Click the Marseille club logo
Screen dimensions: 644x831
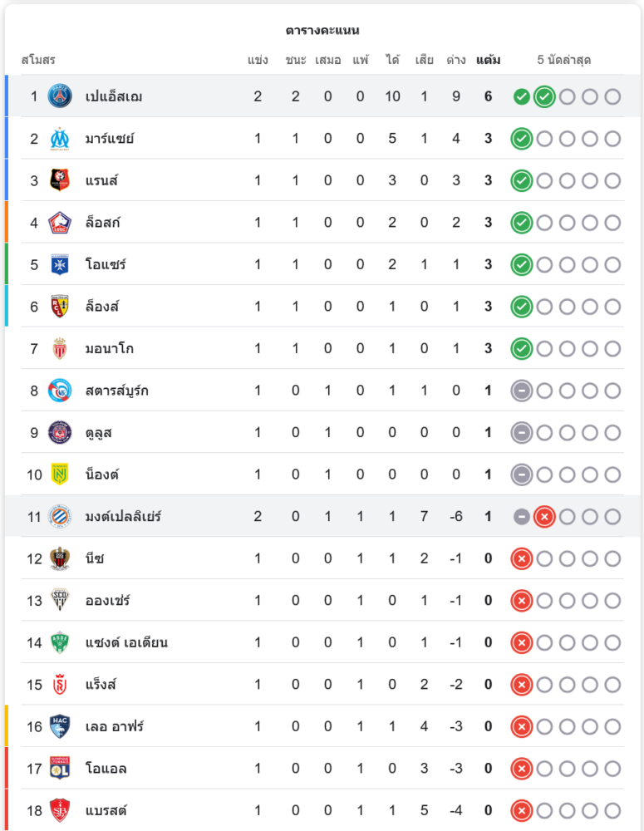point(60,139)
